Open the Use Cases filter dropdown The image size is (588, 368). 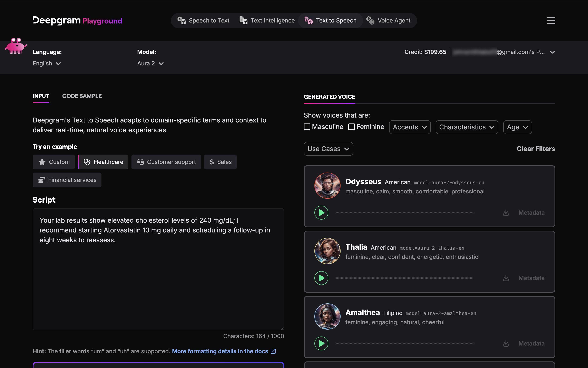coord(328,149)
